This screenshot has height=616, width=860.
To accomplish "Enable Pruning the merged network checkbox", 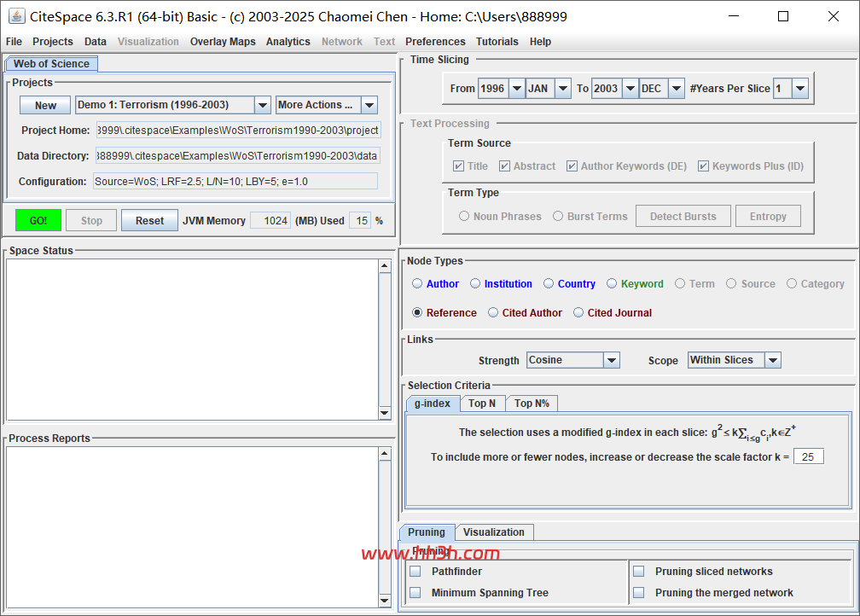I will [638, 593].
